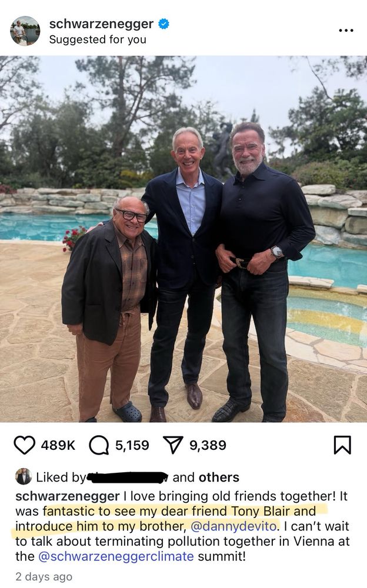Viewport: 367px width, 588px height.
Task: Tap the blue verified badge
Action: (x=164, y=24)
